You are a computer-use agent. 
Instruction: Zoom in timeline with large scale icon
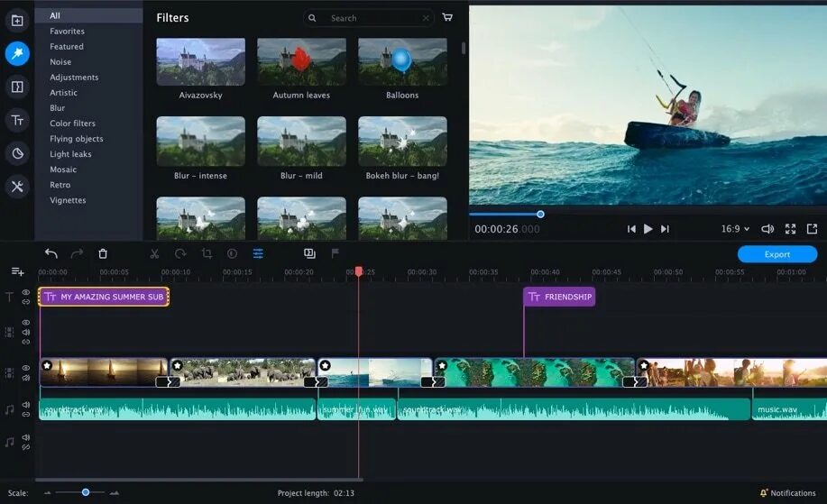[114, 493]
